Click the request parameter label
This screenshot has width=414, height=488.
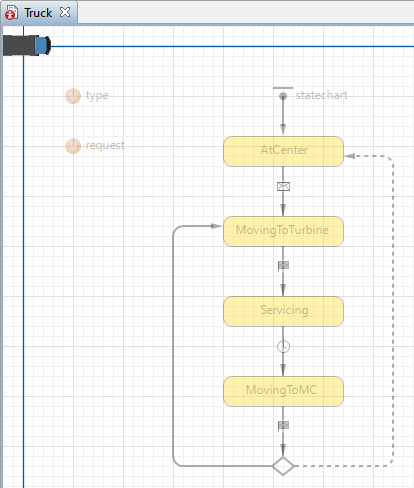click(105, 145)
